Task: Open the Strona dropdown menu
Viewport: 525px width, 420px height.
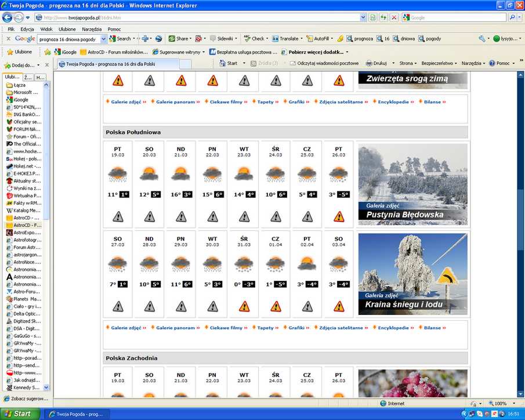Action: (408, 63)
